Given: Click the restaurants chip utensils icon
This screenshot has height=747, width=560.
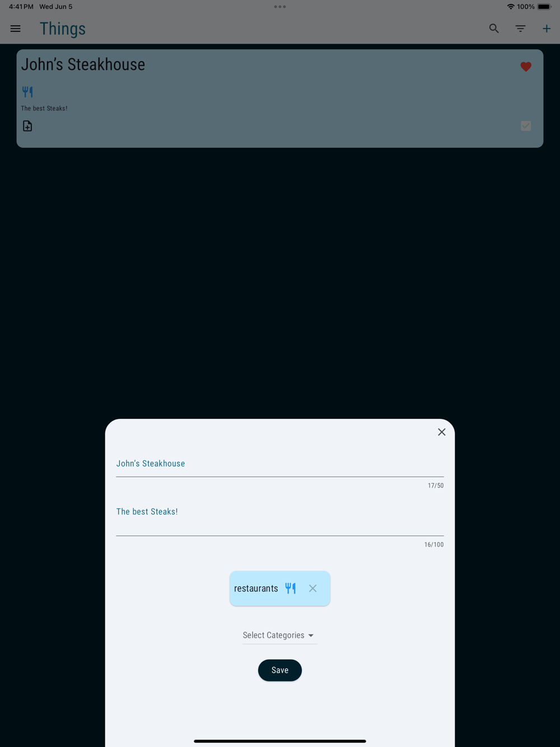Looking at the screenshot, I should click(291, 589).
